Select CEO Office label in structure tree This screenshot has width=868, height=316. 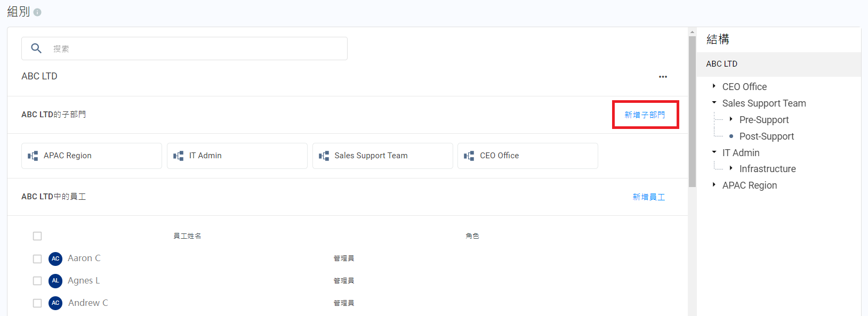coord(744,87)
